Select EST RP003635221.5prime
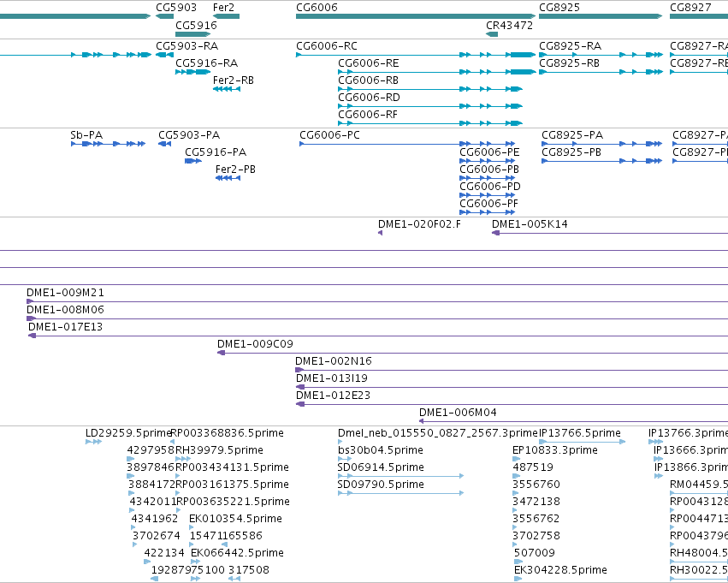This screenshot has height=583, width=728. click(178, 511)
